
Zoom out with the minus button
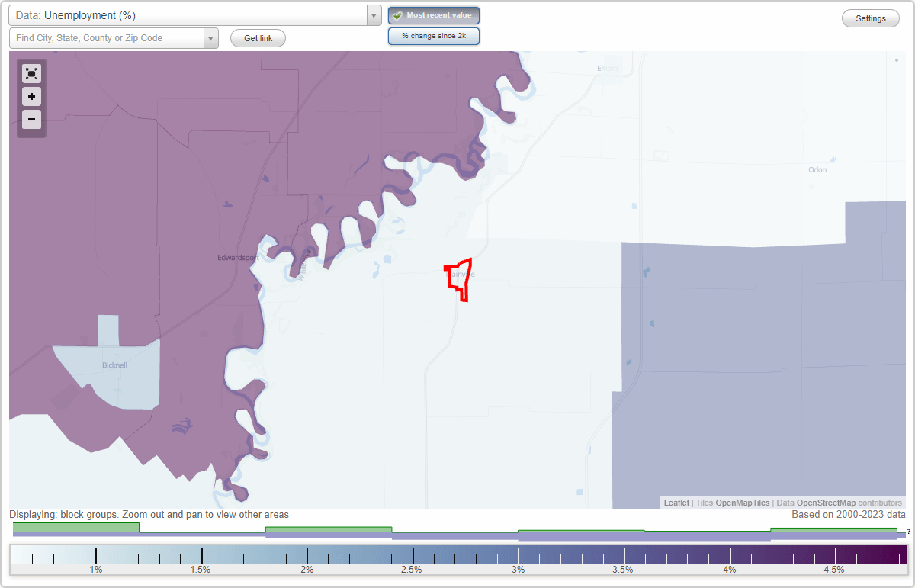point(31,119)
